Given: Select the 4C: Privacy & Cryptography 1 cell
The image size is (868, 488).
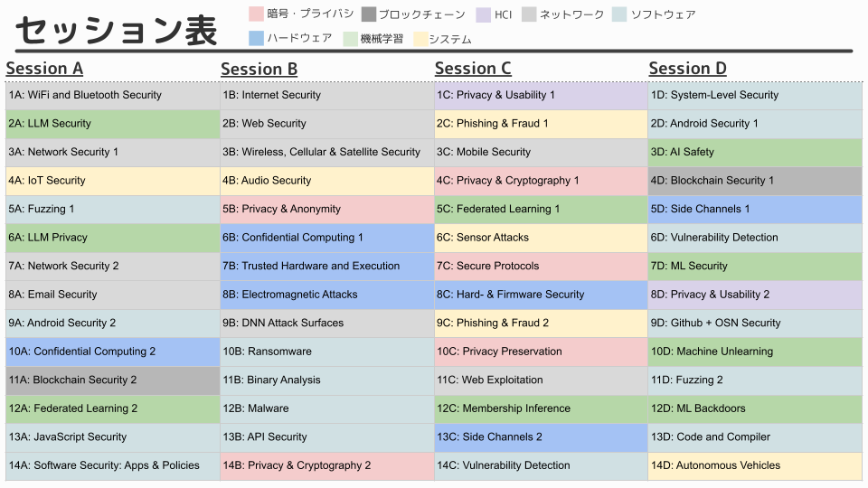Looking at the screenshot, I should [x=542, y=181].
